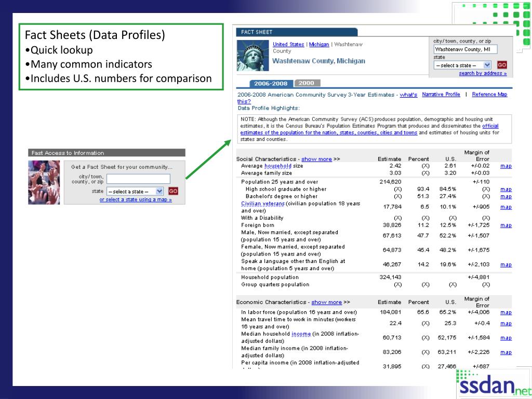Click the Household population value '324,143'
Image resolution: width=532 pixels, height=399 pixels.
click(390, 277)
